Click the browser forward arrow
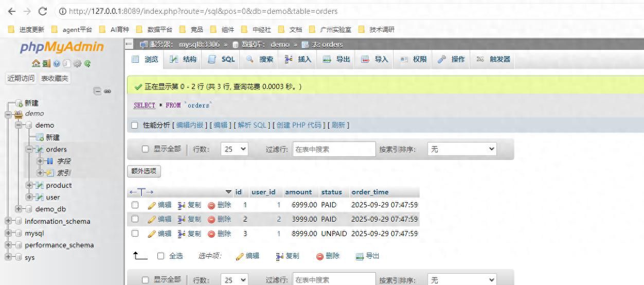644x285 pixels. tap(27, 11)
